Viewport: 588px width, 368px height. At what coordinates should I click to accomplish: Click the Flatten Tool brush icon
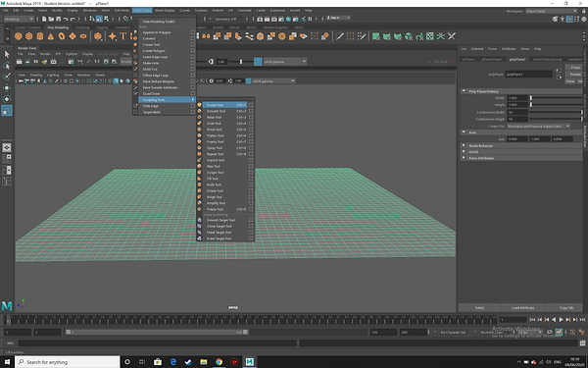(x=199, y=135)
